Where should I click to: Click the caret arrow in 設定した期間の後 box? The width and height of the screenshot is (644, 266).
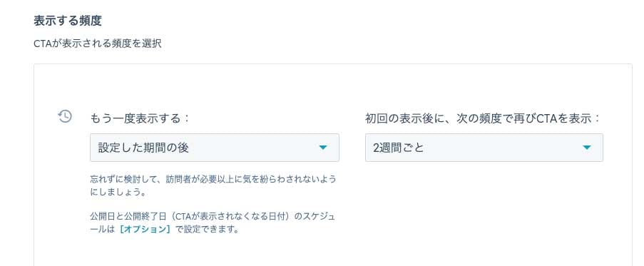click(323, 148)
